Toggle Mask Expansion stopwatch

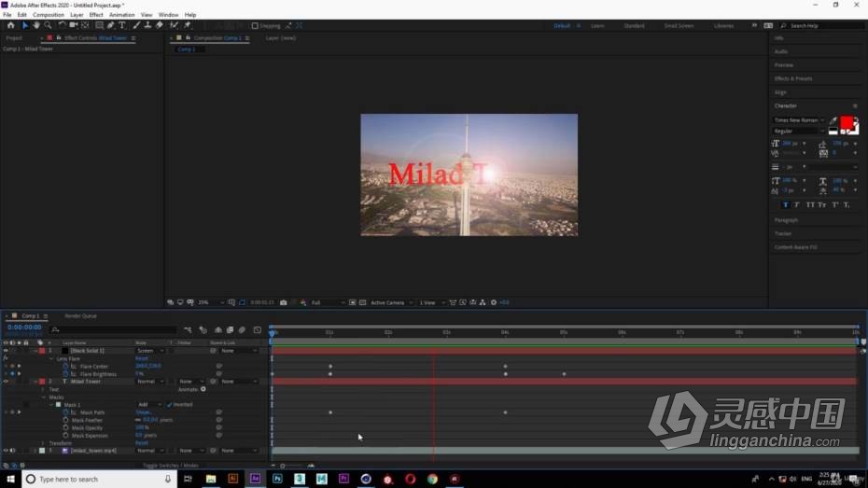[65, 436]
